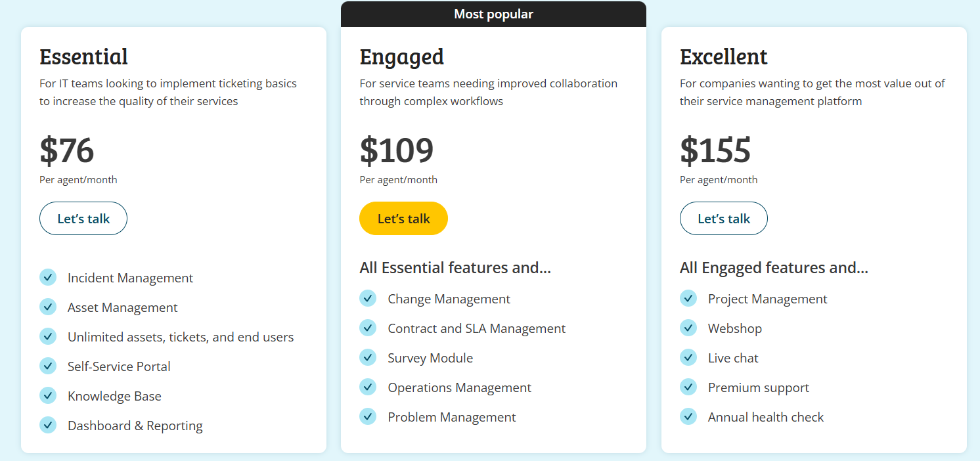Click Let's talk under the Essential plan

83,219
